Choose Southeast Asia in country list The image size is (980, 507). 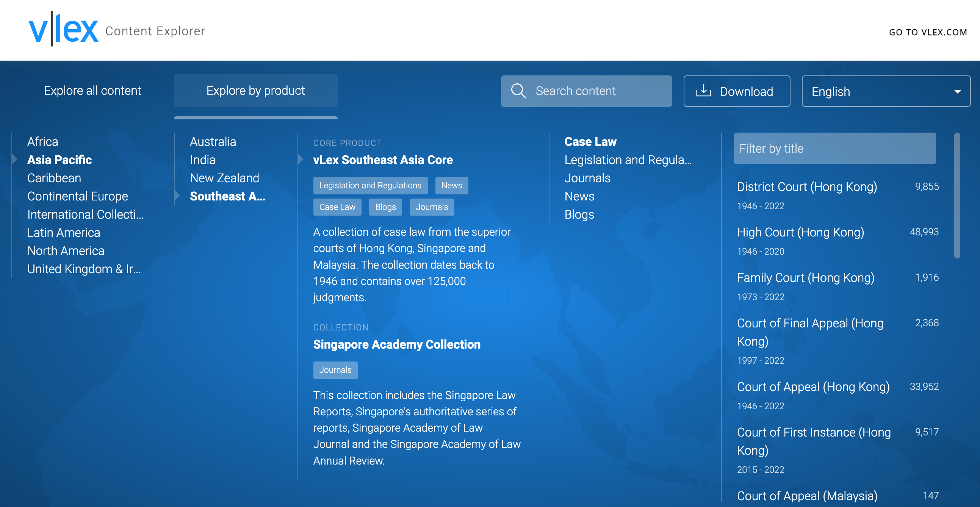click(x=227, y=196)
